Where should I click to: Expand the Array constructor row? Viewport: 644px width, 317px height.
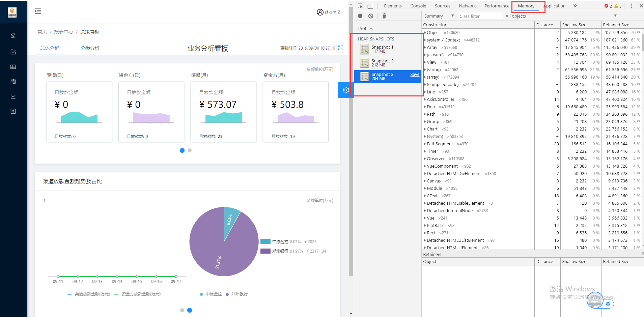425,48
